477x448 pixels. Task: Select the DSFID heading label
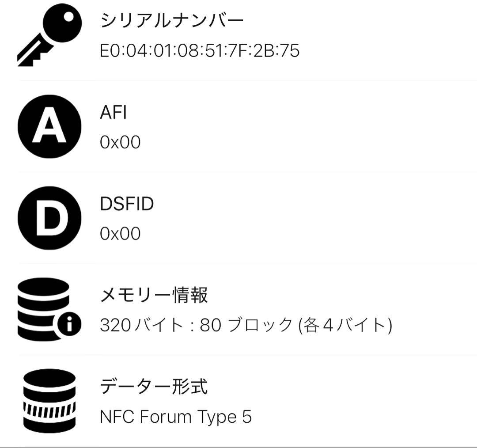click(x=127, y=204)
